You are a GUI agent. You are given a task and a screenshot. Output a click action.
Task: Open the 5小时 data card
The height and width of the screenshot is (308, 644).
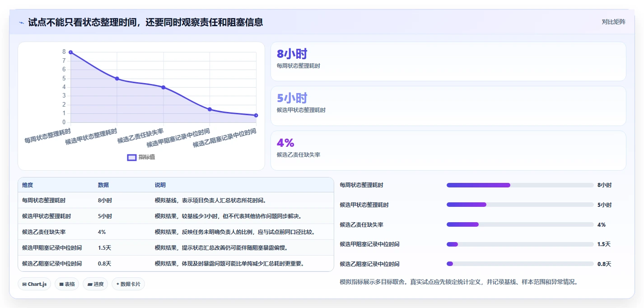click(x=448, y=106)
